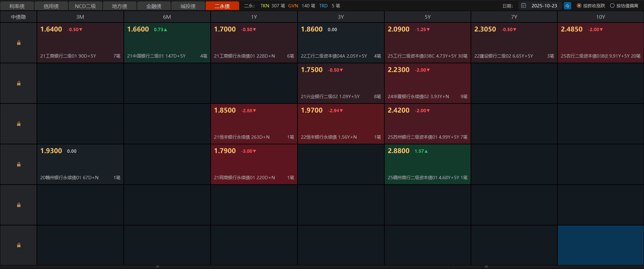644x269 pixels.
Task: Click the blue 今 (today) button
Action: tap(567, 6)
